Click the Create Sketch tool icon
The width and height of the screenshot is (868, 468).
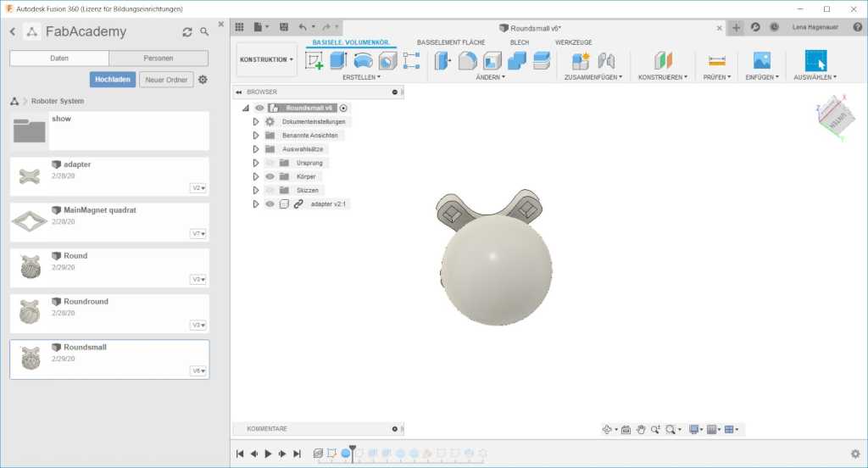(314, 61)
